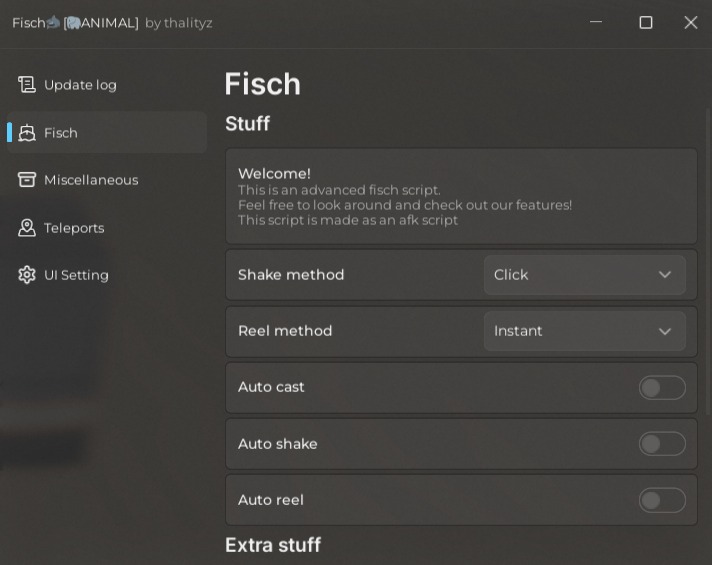Click the Update log scroll icon

27,85
